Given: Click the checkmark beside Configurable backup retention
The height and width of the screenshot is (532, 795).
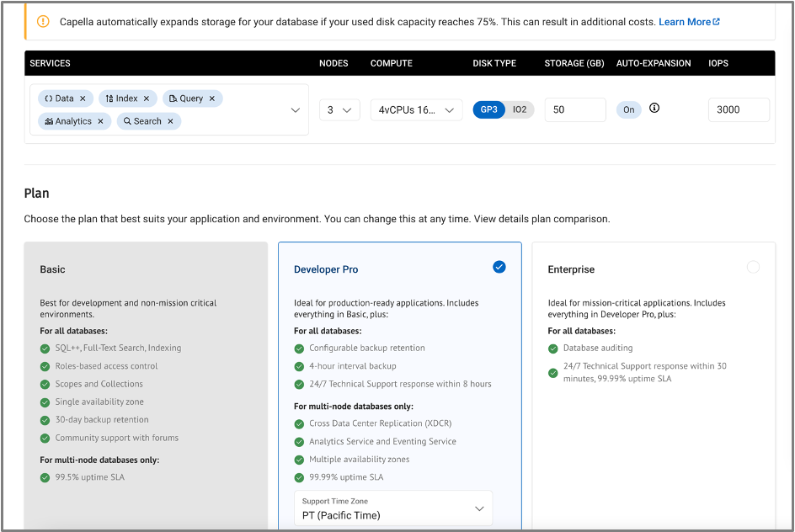Looking at the screenshot, I should coord(299,348).
